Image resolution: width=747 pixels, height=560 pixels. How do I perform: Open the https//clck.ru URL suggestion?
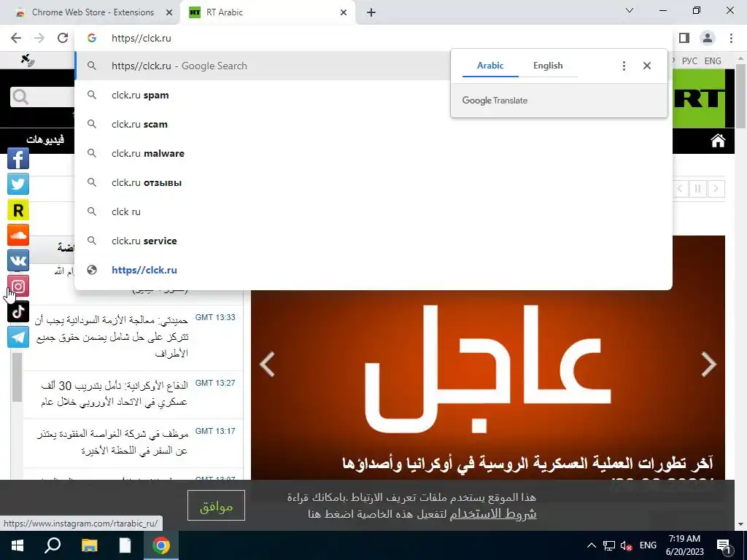(x=373, y=270)
